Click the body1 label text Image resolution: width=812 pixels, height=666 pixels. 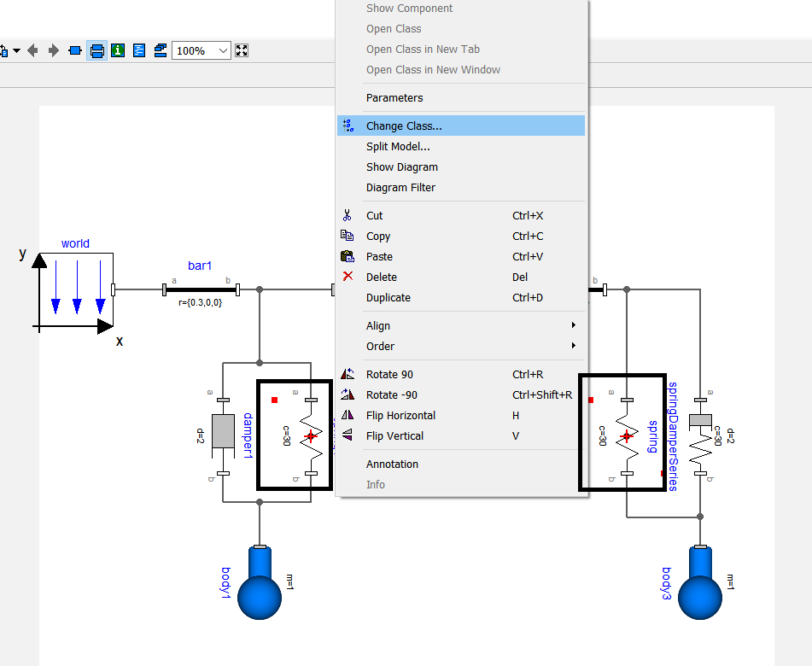tap(226, 583)
